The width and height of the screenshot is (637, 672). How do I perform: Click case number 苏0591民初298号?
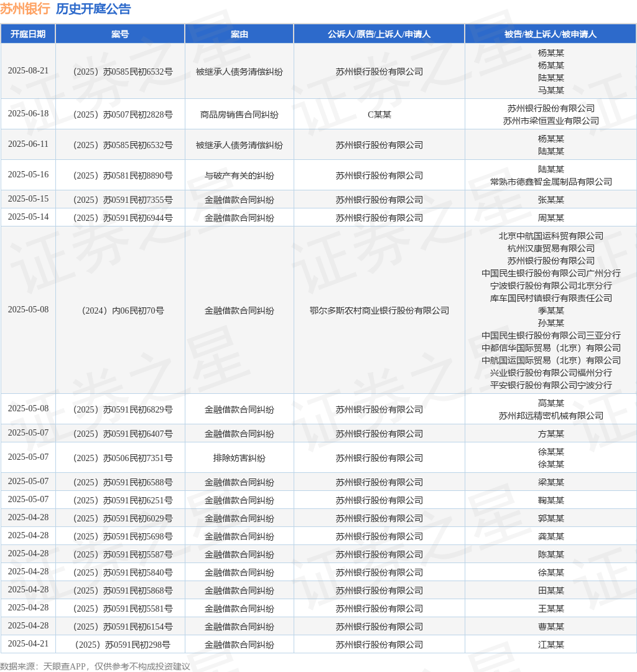(x=123, y=644)
